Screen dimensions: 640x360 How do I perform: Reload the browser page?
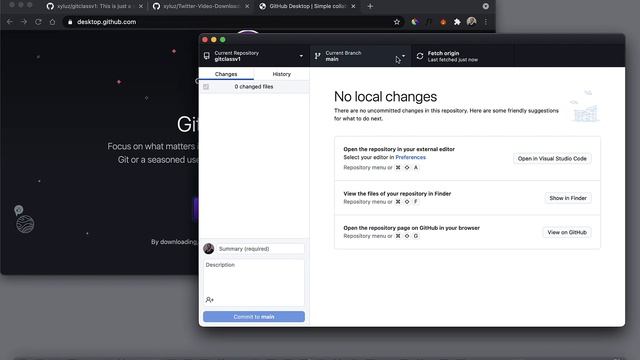(38, 22)
